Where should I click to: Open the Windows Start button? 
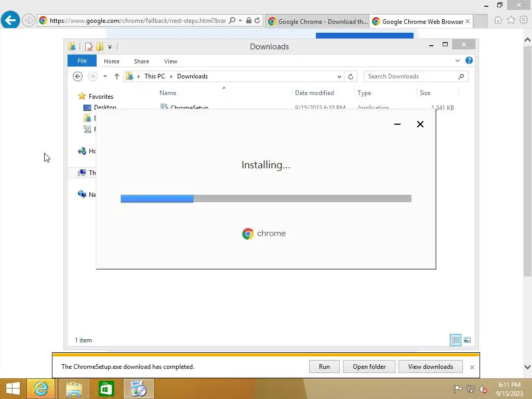[13, 389]
